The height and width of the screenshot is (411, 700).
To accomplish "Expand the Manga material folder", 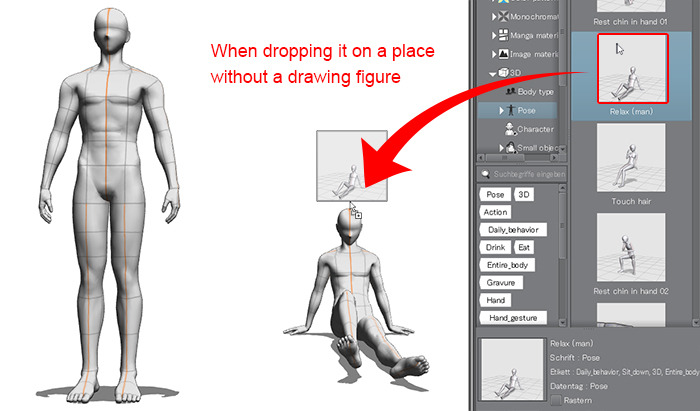I will (494, 35).
